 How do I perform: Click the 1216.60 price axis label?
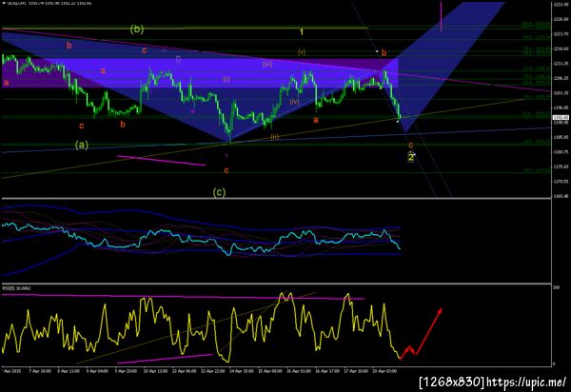(x=561, y=49)
